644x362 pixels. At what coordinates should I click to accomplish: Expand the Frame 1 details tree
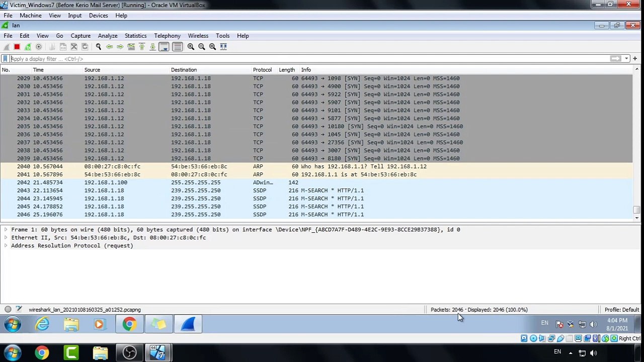click(6, 230)
